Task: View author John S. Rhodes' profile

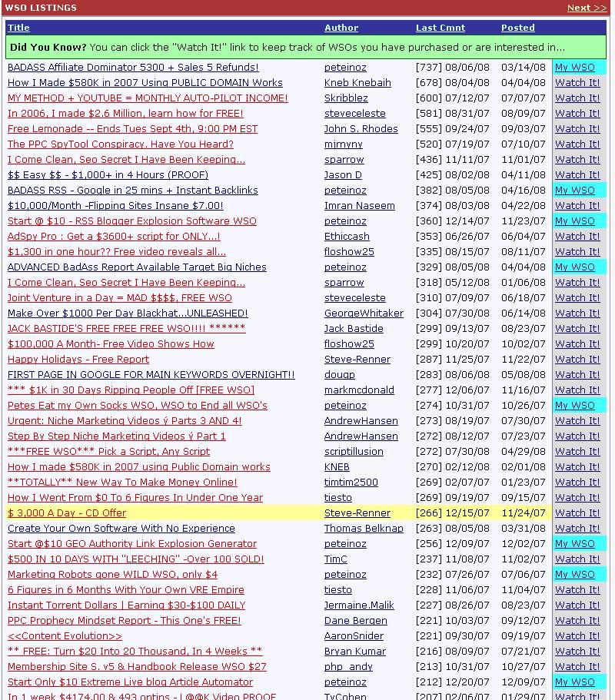Action: point(361,129)
